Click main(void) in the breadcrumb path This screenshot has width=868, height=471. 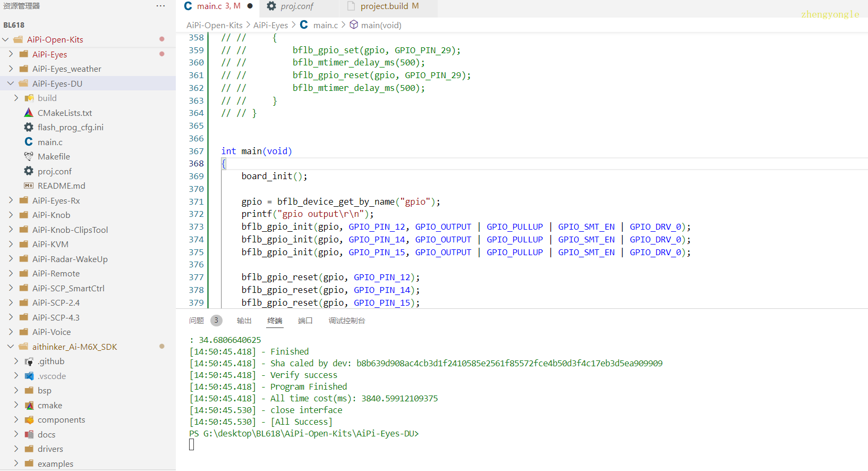point(381,25)
